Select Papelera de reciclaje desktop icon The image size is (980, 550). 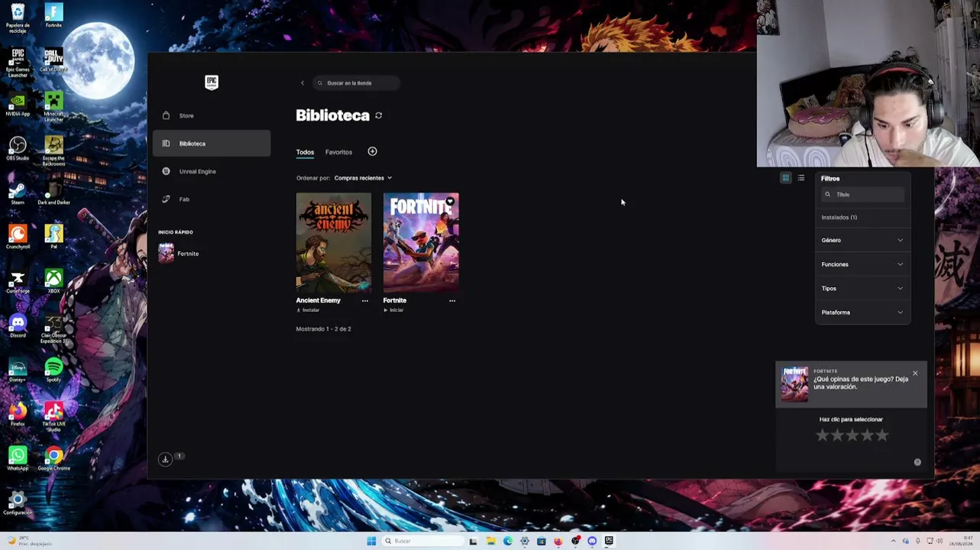click(18, 18)
